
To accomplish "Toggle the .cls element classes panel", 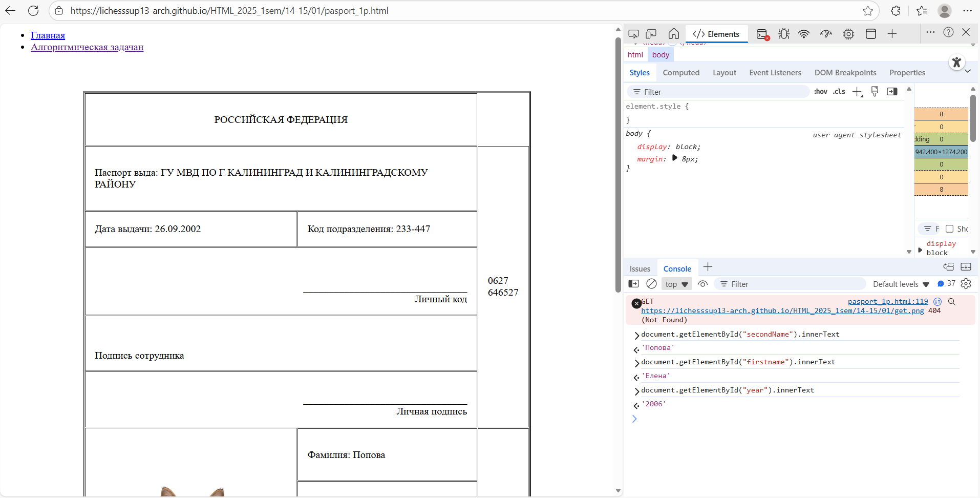I will (x=839, y=92).
